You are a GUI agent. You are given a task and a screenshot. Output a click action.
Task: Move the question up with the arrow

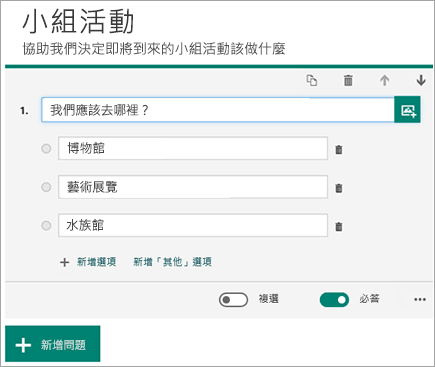[x=385, y=81]
